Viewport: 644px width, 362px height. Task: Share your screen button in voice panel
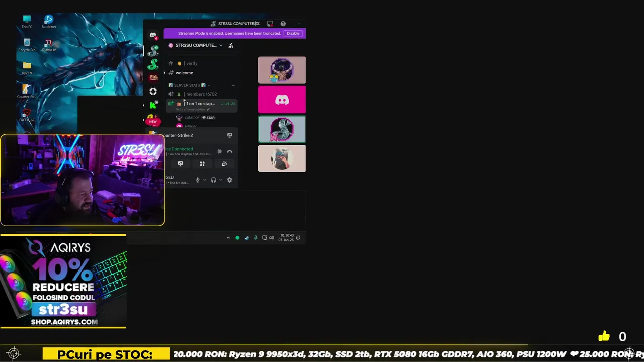point(180,164)
